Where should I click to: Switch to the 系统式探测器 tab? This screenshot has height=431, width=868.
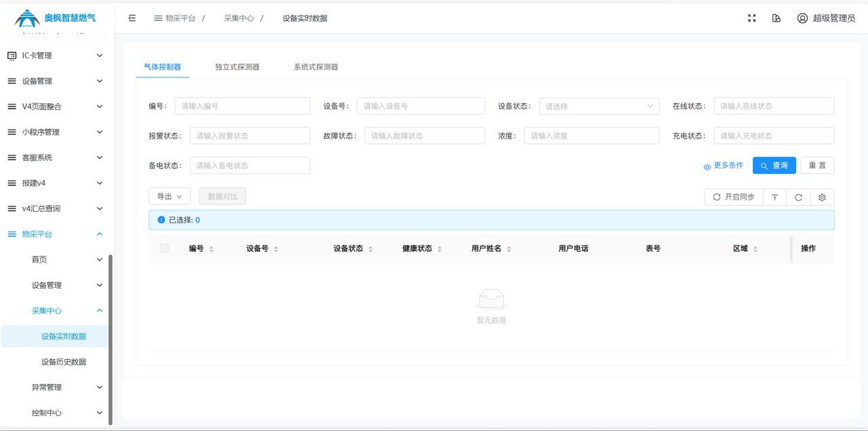pos(316,67)
